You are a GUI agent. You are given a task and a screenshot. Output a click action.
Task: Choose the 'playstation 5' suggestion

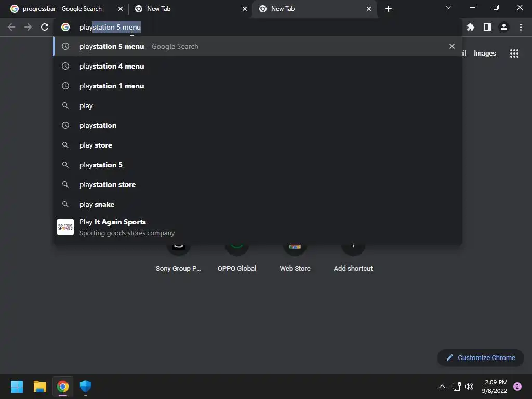pos(258,165)
